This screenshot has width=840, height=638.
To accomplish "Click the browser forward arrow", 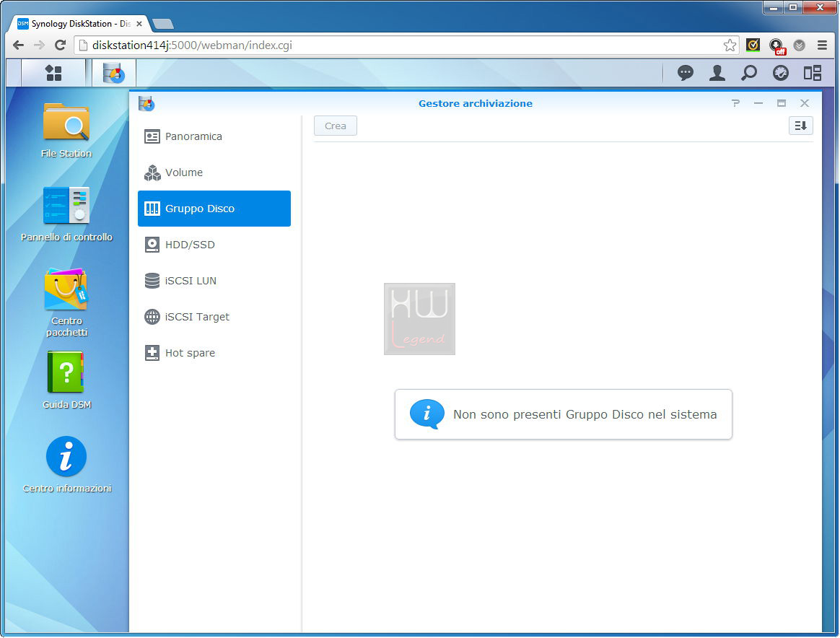I will pos(39,45).
